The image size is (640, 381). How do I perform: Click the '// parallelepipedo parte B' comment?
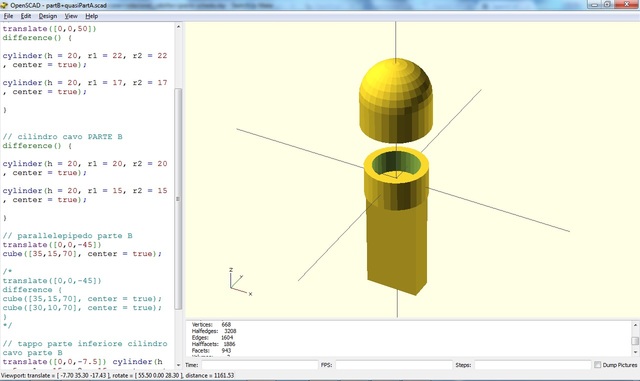tap(67, 236)
